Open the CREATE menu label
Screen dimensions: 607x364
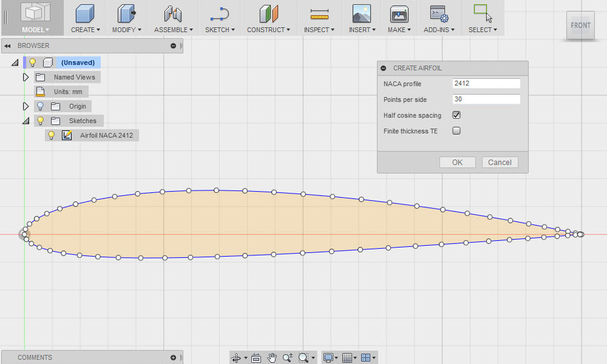pyautogui.click(x=85, y=30)
